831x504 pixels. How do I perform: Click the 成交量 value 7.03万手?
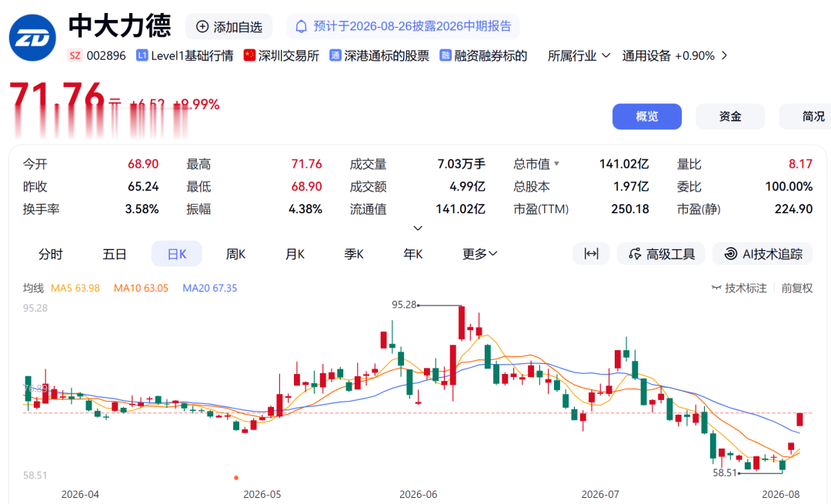click(461, 165)
